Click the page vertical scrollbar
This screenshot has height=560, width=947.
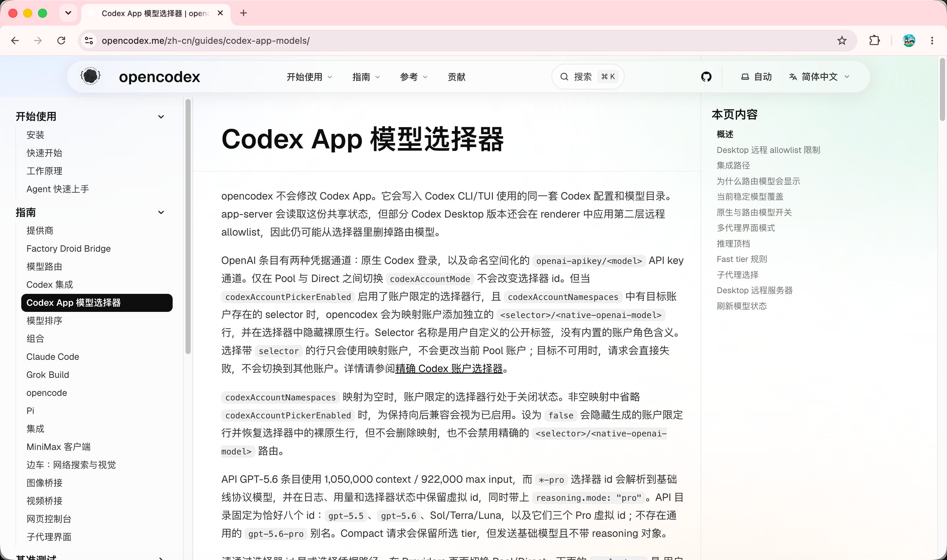click(942, 89)
